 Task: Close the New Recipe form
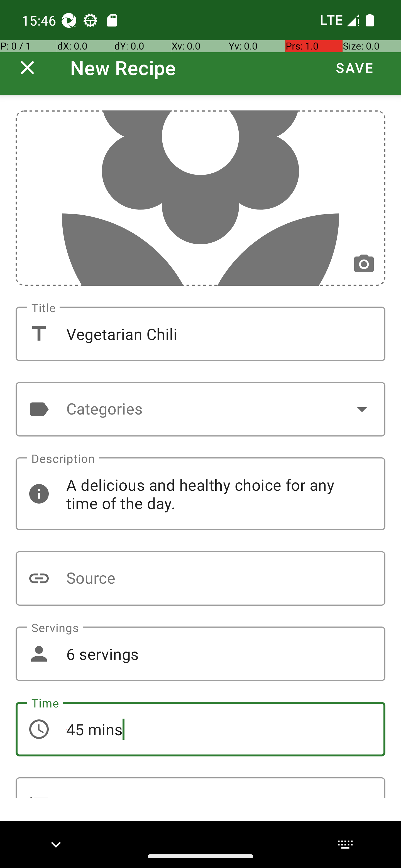point(27,68)
